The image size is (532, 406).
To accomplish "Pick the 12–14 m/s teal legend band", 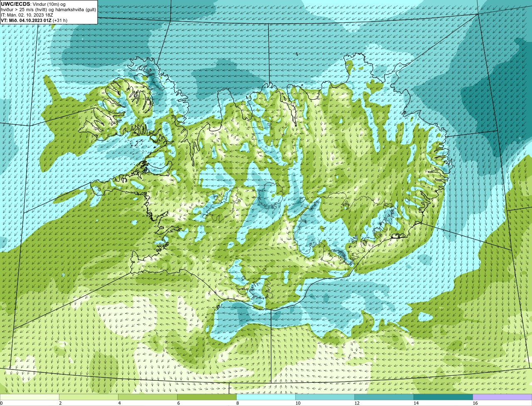I will point(384,397).
